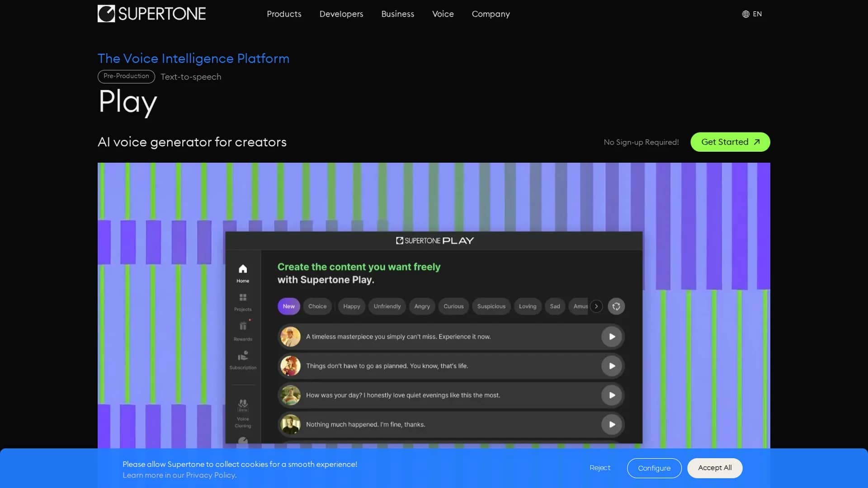
Task: Click the Supertone Play logo in the mockup
Action: point(434,241)
